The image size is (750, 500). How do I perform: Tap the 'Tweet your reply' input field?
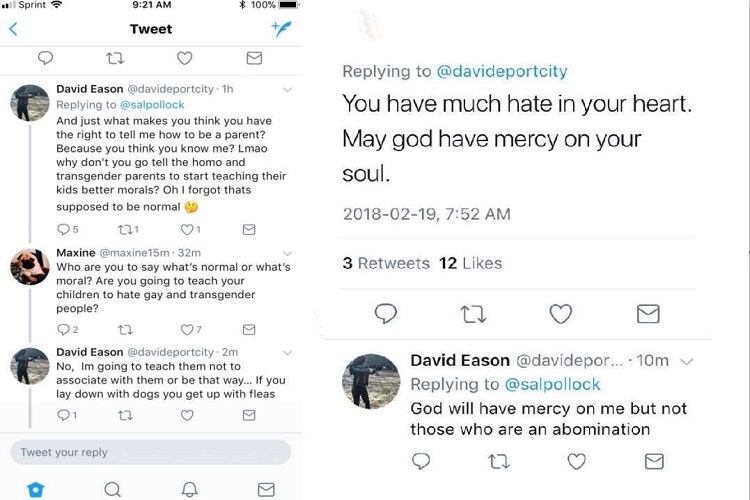(x=150, y=452)
